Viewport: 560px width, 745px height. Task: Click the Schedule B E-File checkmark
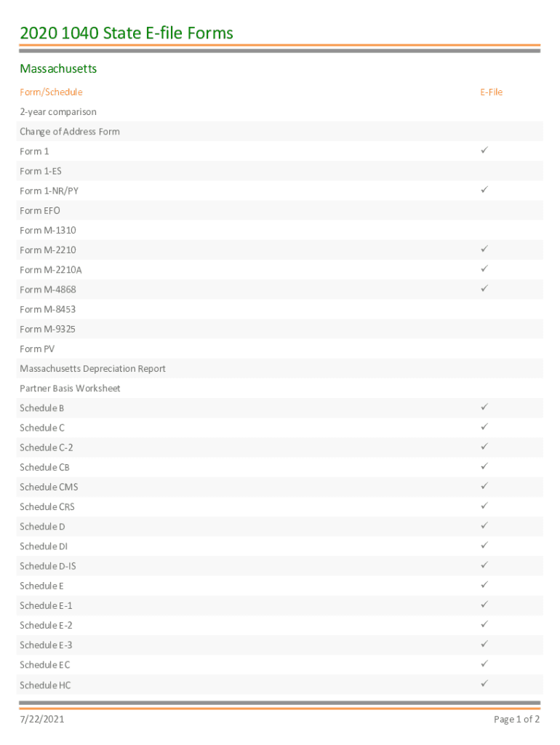pos(484,407)
